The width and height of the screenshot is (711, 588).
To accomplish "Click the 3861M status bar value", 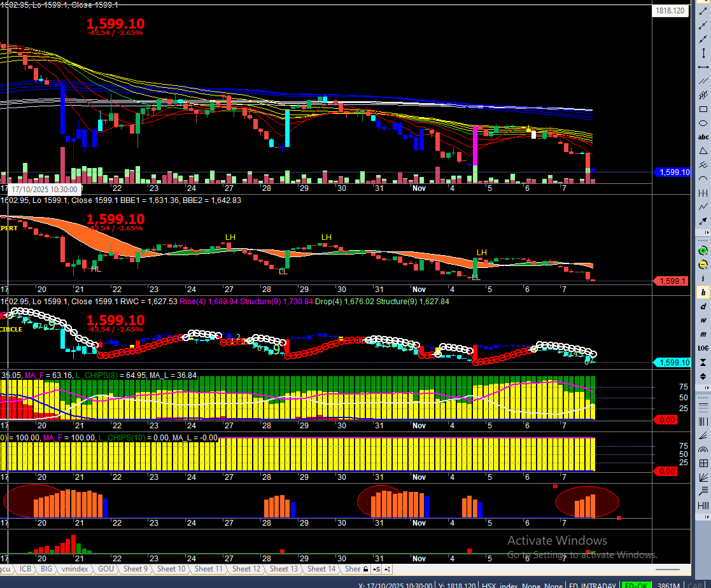I will click(x=668, y=585).
